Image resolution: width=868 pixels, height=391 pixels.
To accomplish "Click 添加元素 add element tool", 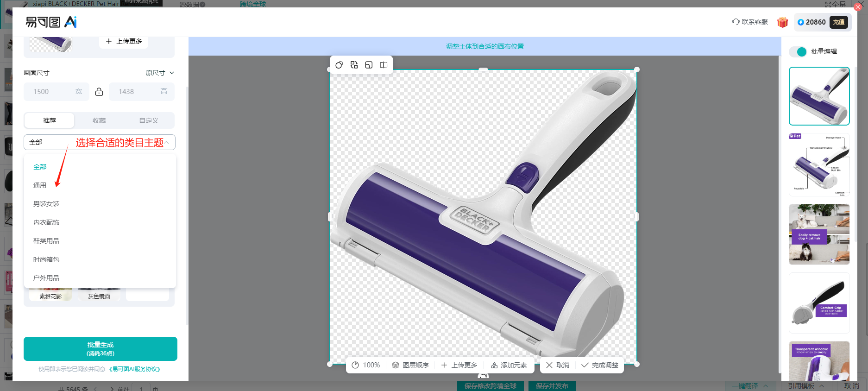I will 509,365.
